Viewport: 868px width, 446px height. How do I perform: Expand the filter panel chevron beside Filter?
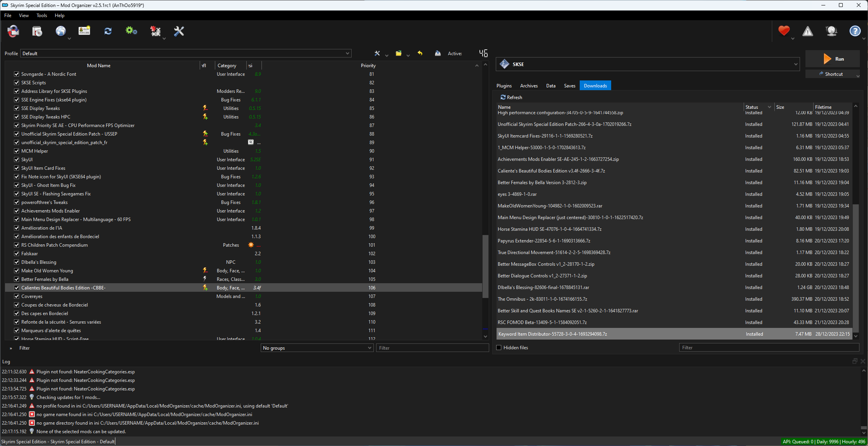11,348
